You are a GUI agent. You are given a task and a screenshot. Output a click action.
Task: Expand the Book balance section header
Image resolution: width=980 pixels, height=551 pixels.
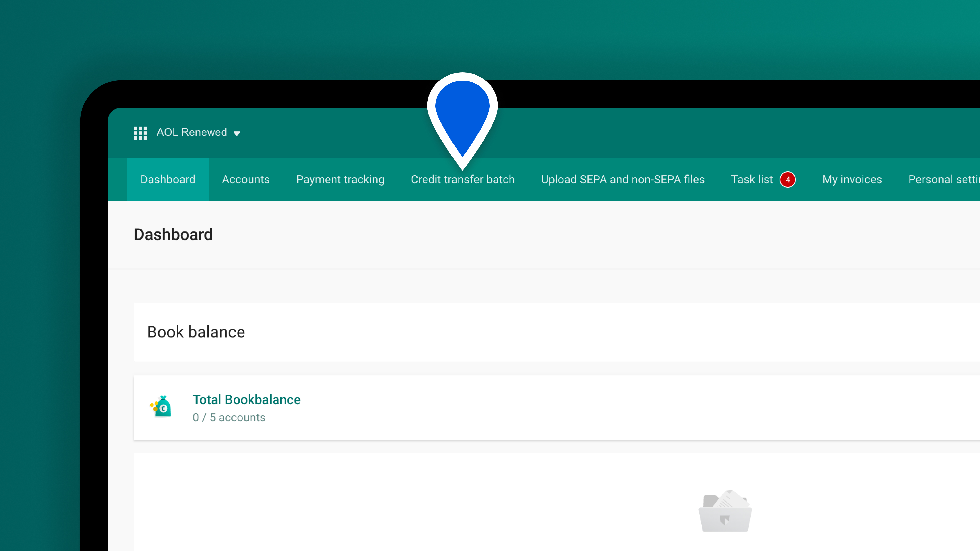click(557, 332)
